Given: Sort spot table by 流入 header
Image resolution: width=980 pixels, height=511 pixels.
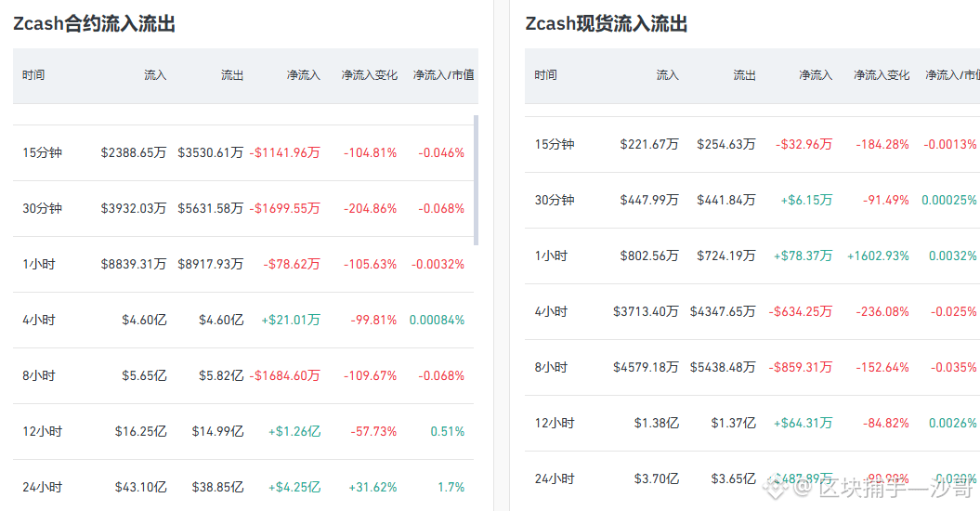Looking at the screenshot, I should (668, 75).
